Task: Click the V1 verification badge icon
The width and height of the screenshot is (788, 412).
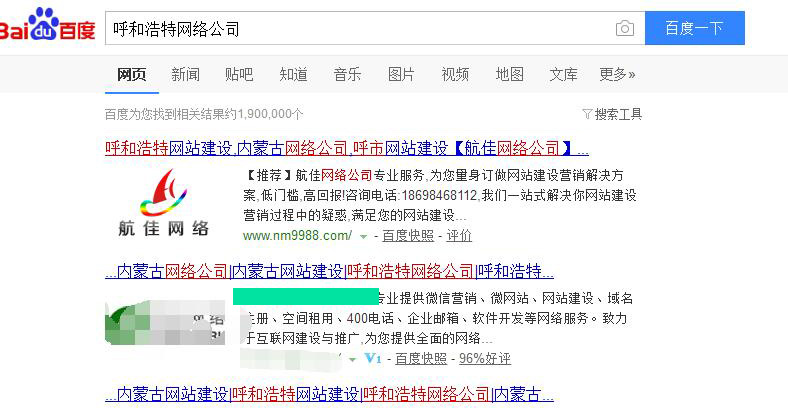Action: point(374,358)
